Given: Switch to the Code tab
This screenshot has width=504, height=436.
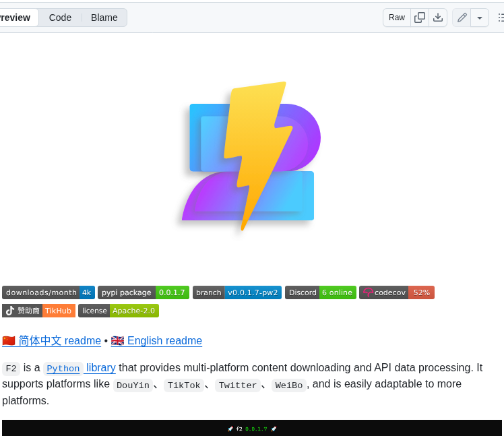Looking at the screenshot, I should pos(60,18).
